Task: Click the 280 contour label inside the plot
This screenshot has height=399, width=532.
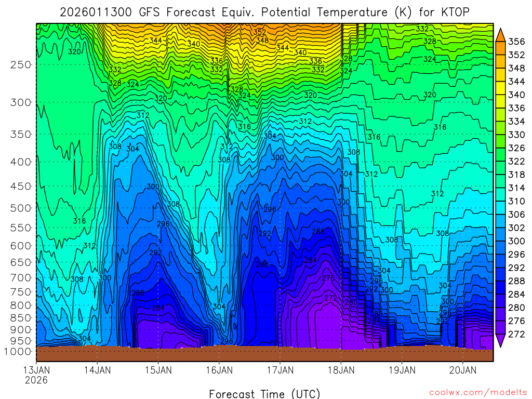Action: pos(351,302)
